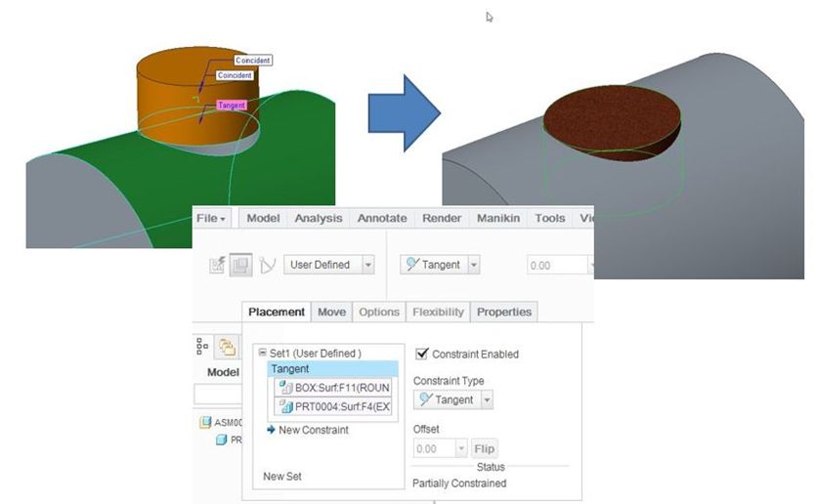Viewport: 816px width, 504px height.
Task: Expand the Offset value dropdown arrow
Action: point(461,449)
